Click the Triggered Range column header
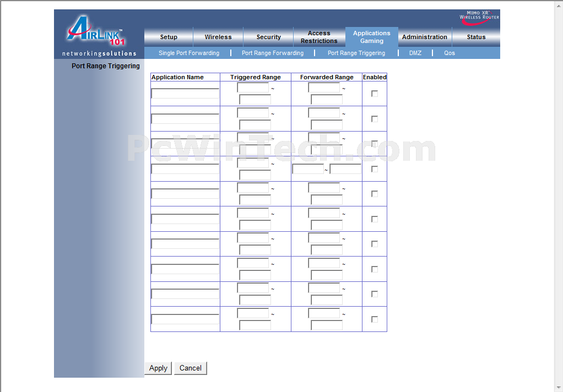Image resolution: width=563 pixels, height=392 pixels. 255,77
